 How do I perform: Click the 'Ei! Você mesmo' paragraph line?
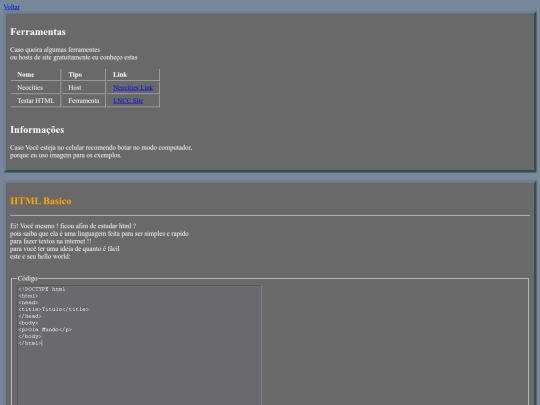(73, 226)
